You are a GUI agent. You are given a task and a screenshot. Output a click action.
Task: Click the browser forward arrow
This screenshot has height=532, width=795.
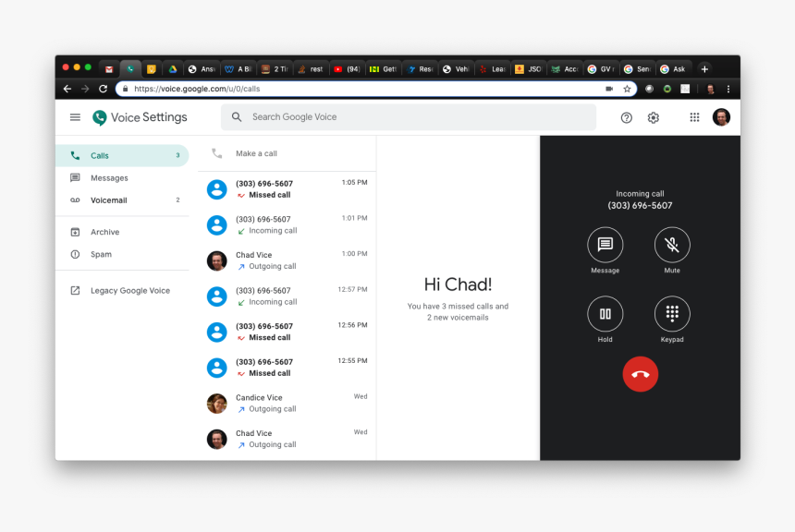tap(85, 89)
